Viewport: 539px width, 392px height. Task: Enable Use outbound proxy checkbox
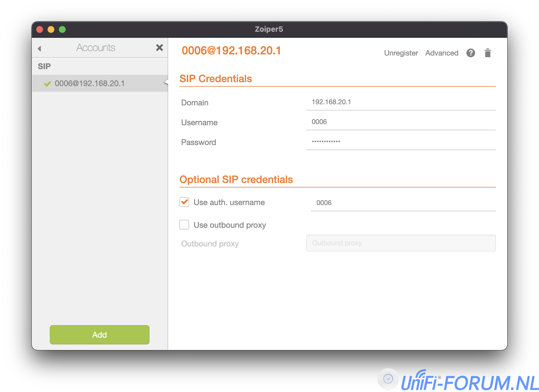tap(184, 225)
